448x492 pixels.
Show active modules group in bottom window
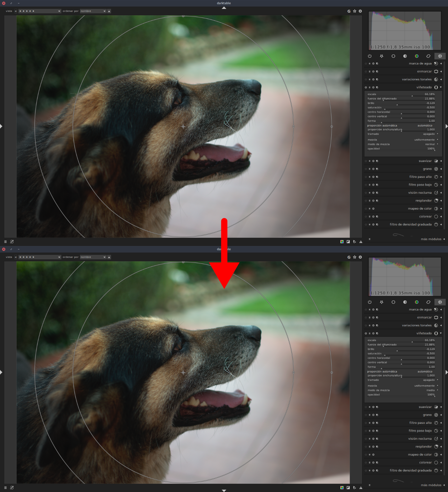point(370,302)
